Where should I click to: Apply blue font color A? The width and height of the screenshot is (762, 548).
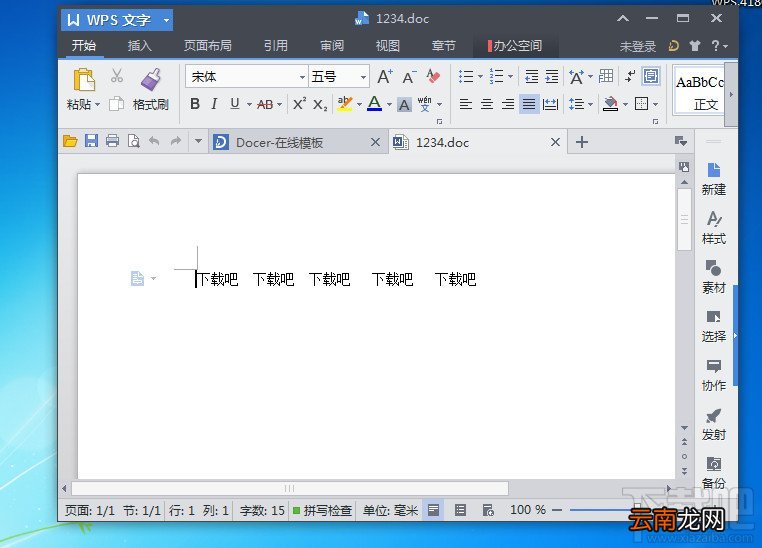click(x=374, y=103)
